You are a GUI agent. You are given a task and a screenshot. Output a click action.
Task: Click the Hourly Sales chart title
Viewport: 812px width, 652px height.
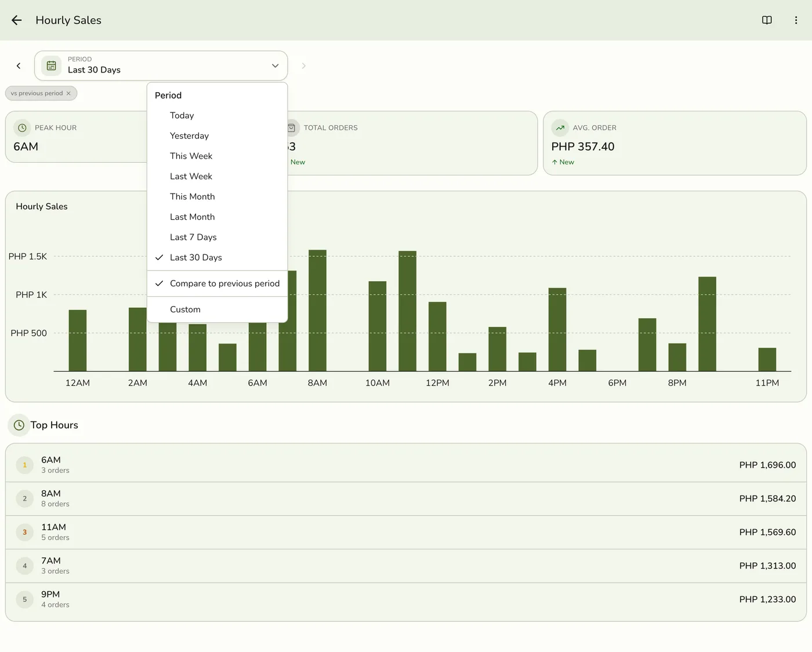coord(42,206)
